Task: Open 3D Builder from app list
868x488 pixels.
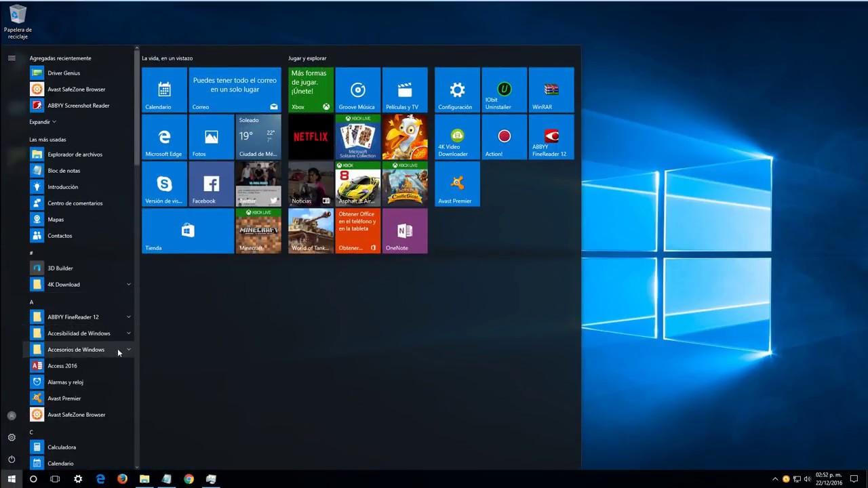Action: [79, 268]
